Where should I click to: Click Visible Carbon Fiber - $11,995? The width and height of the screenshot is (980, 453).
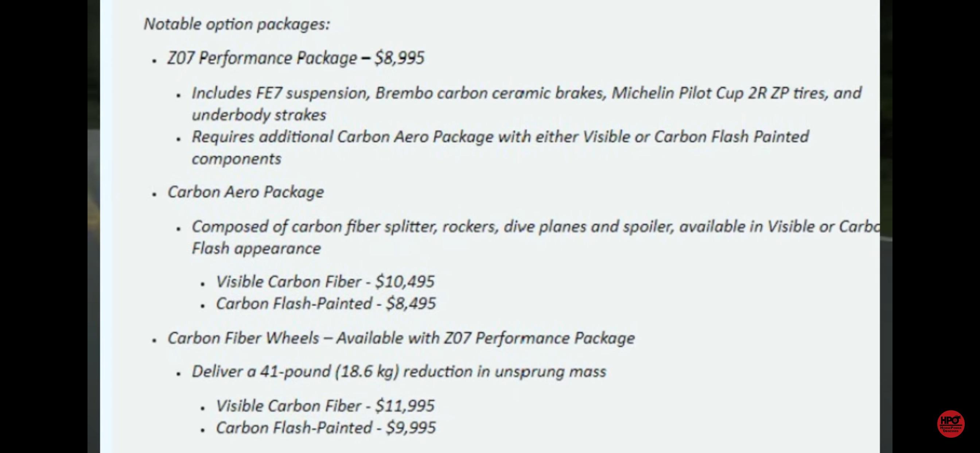[325, 406]
